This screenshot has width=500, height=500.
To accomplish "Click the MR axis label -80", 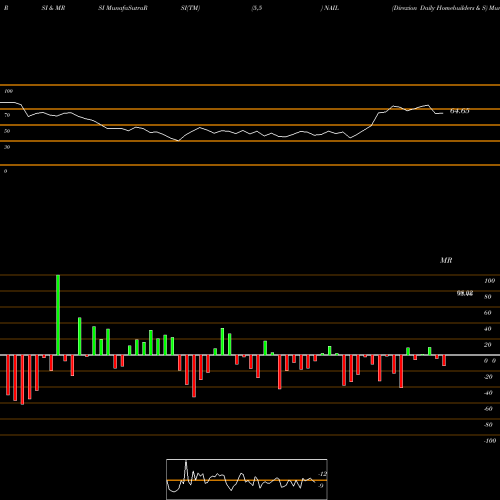I will point(488,425).
